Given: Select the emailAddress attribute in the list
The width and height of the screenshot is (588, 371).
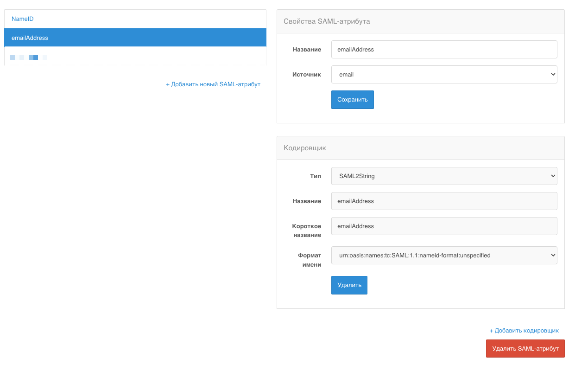Looking at the screenshot, I should 29,38.
